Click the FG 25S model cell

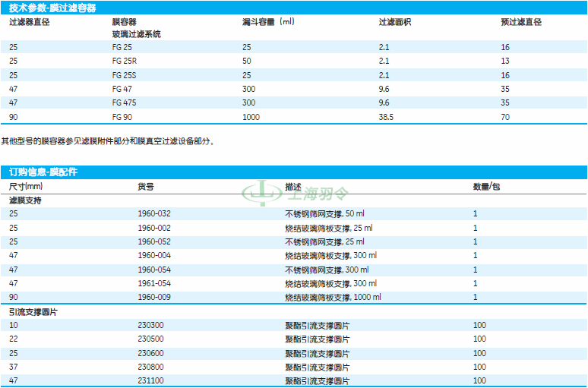click(x=124, y=75)
